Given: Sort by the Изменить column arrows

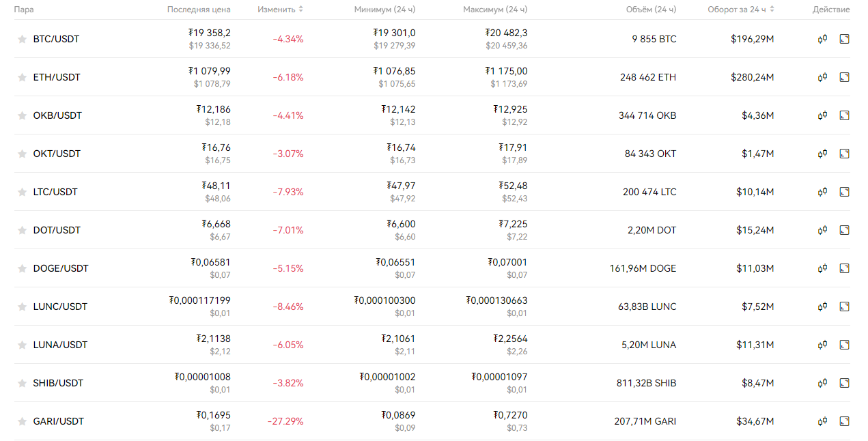Looking at the screenshot, I should click(301, 10).
